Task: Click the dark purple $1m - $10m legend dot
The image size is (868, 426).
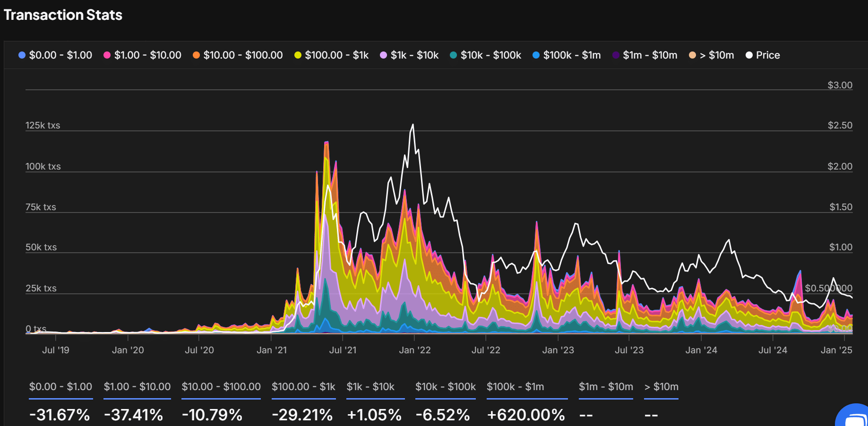Action: coord(616,55)
